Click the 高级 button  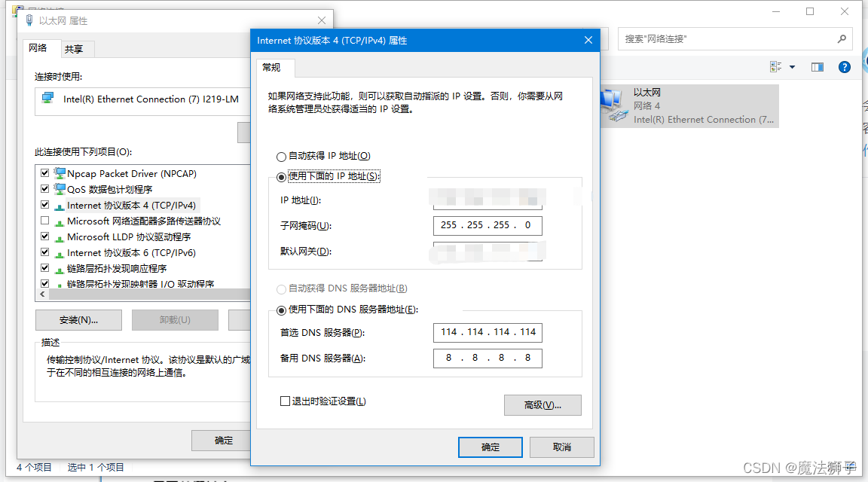542,405
